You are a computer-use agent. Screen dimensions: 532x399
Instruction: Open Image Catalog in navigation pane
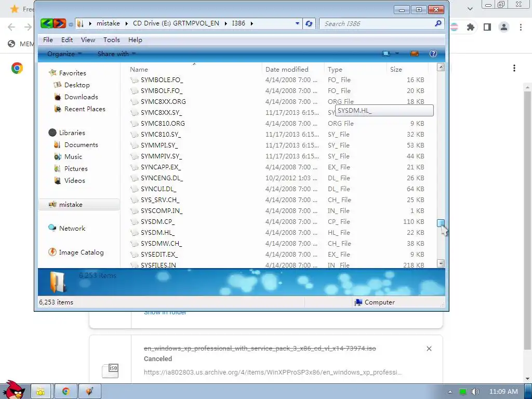point(81,252)
